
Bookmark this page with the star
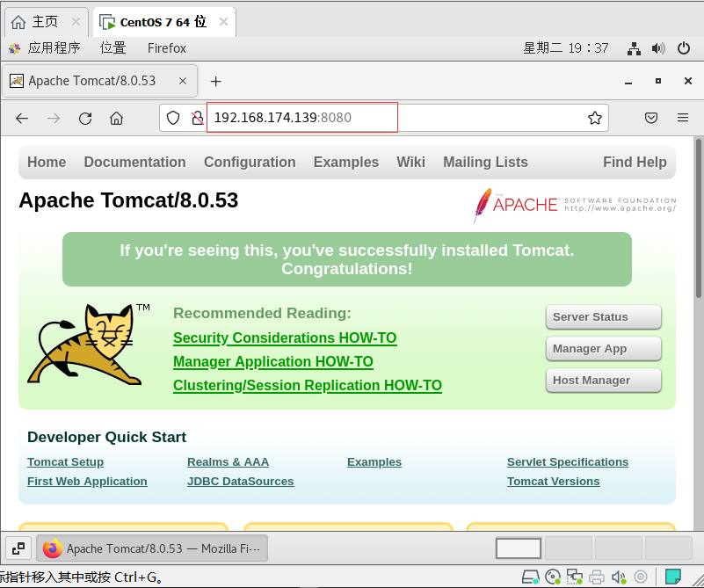pyautogui.click(x=595, y=118)
